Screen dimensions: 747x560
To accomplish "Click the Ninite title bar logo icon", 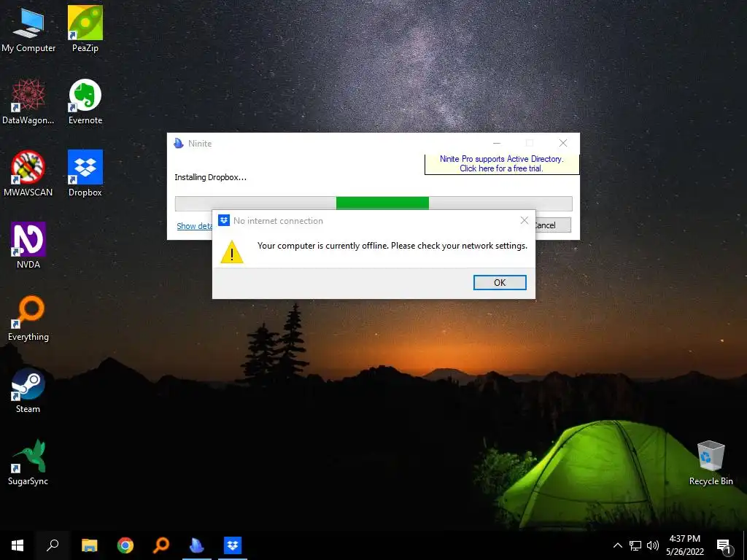I will (179, 144).
